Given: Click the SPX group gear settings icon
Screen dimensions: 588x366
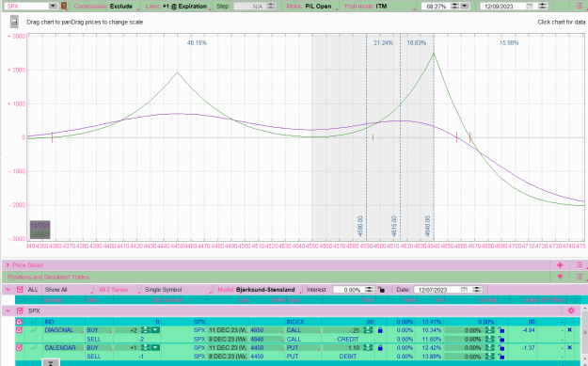Looking at the screenshot, I should tap(571, 310).
